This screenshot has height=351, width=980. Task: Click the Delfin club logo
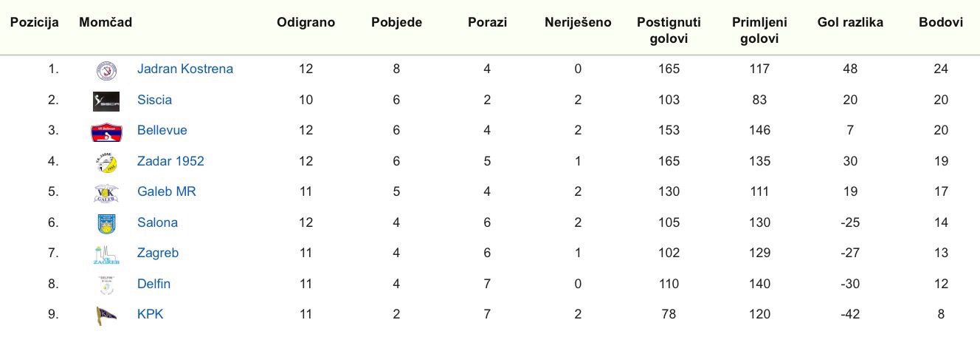click(x=106, y=284)
